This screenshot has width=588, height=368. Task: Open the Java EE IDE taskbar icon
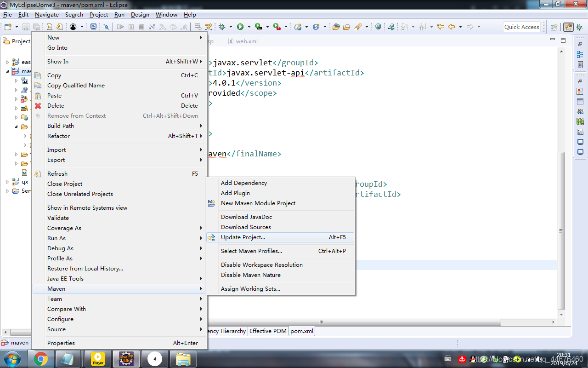point(126,359)
